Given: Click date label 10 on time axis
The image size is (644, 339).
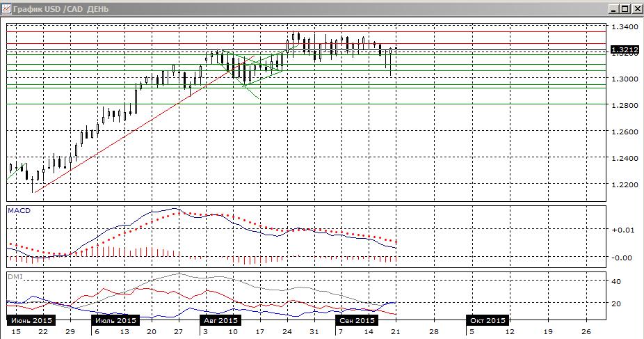Looking at the screenshot, I should (x=233, y=332).
